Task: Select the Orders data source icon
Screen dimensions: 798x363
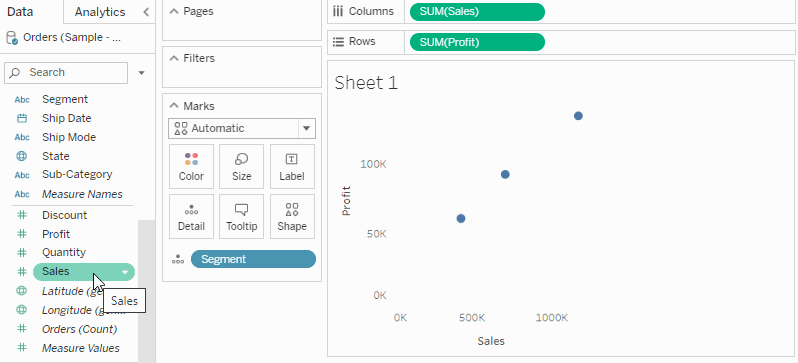Action: [x=11, y=38]
